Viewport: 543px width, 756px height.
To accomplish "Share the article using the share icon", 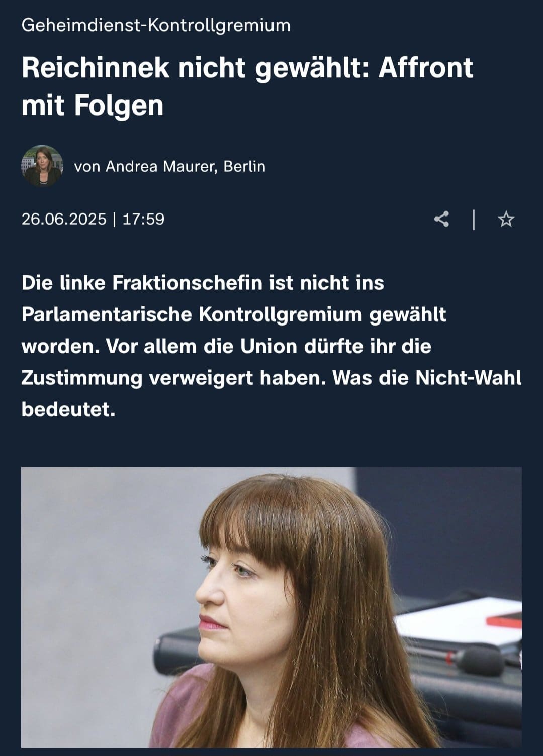I will (441, 219).
